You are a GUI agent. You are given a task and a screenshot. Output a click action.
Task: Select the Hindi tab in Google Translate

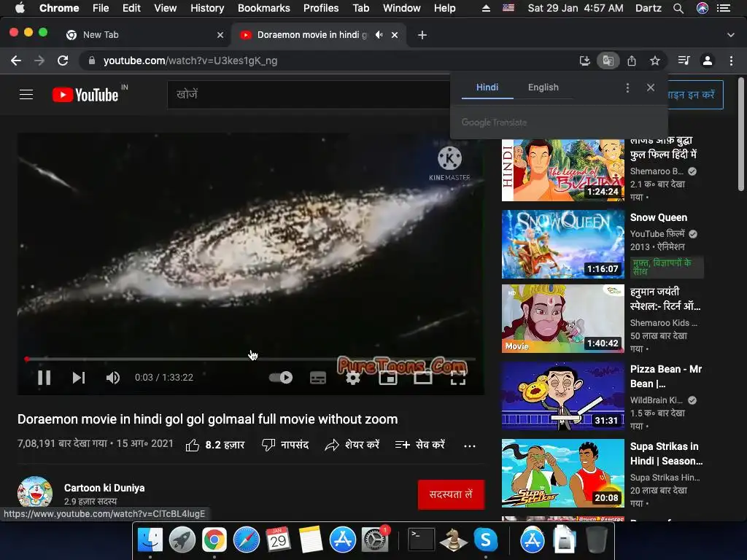click(x=487, y=87)
